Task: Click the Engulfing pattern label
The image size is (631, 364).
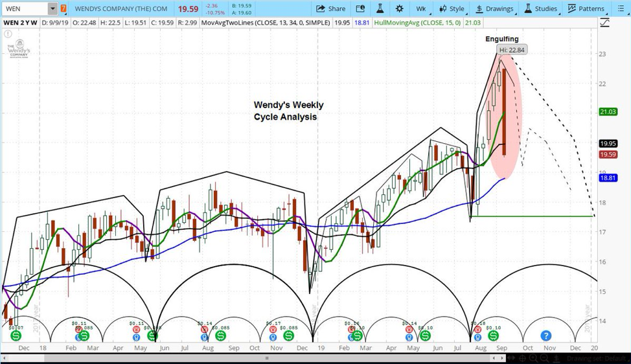Action: coord(502,39)
